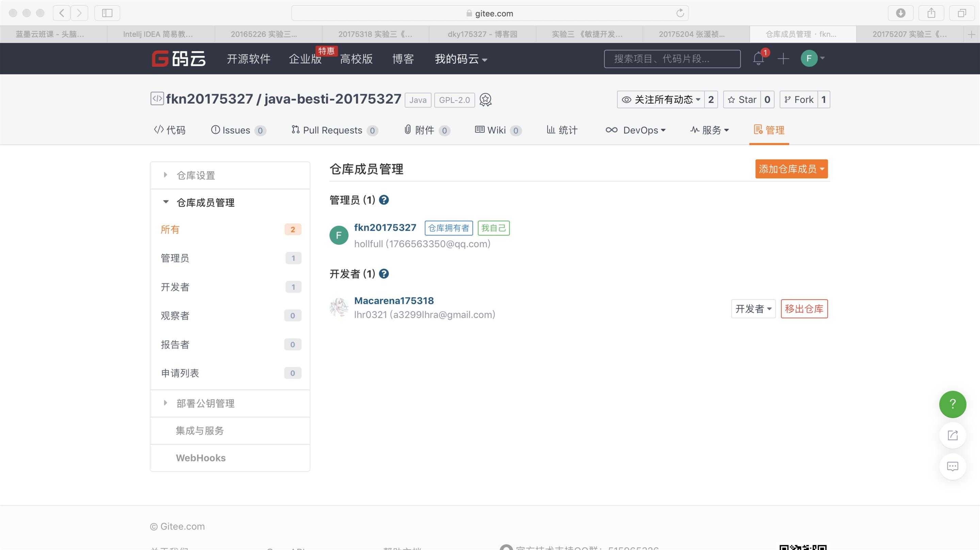Open a new Safari tab with plus
This screenshot has width=980, height=550.
tap(971, 34)
